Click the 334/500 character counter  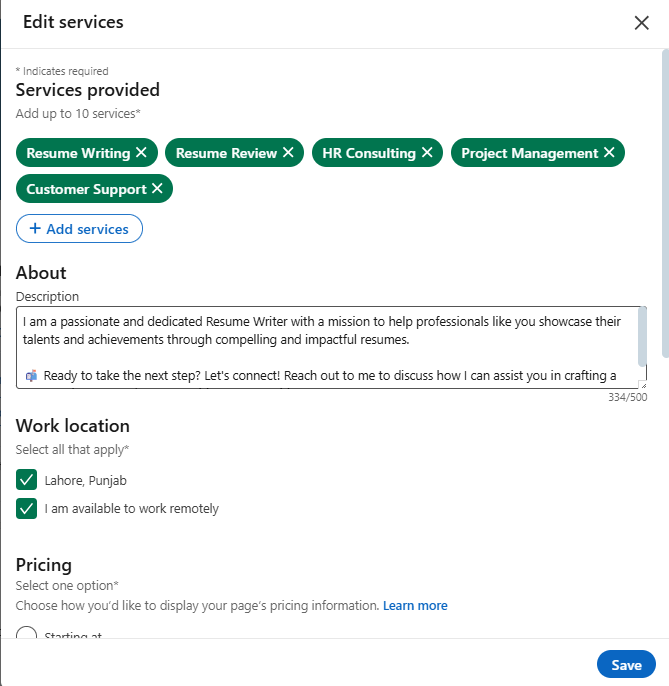coord(627,397)
